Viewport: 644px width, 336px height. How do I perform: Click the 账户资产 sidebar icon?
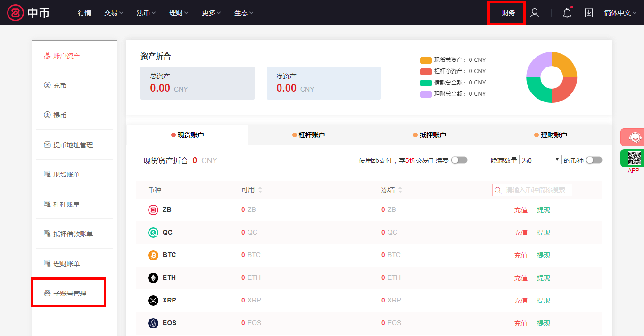[47, 55]
